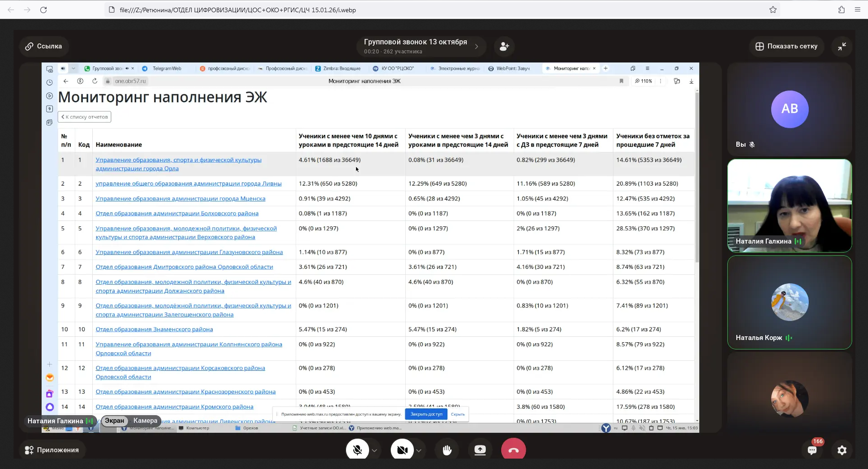Expand camera options arrow
The height and width of the screenshot is (469, 868).
(419, 450)
